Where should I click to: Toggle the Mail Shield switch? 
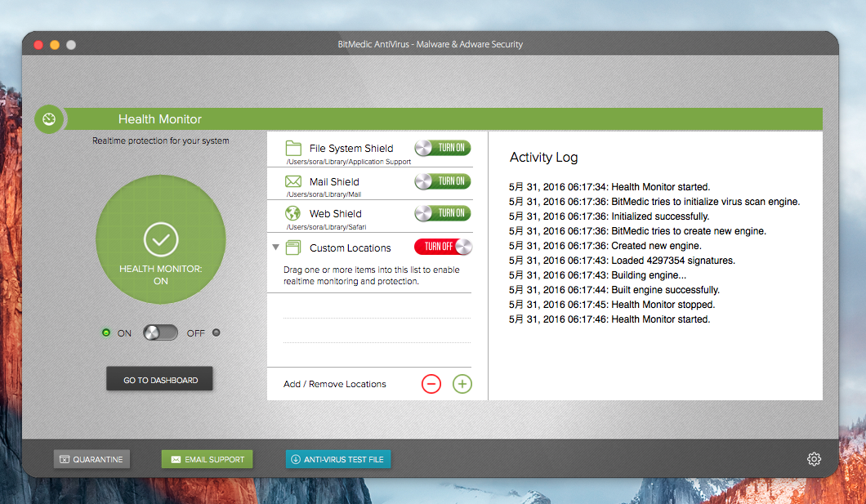(443, 181)
